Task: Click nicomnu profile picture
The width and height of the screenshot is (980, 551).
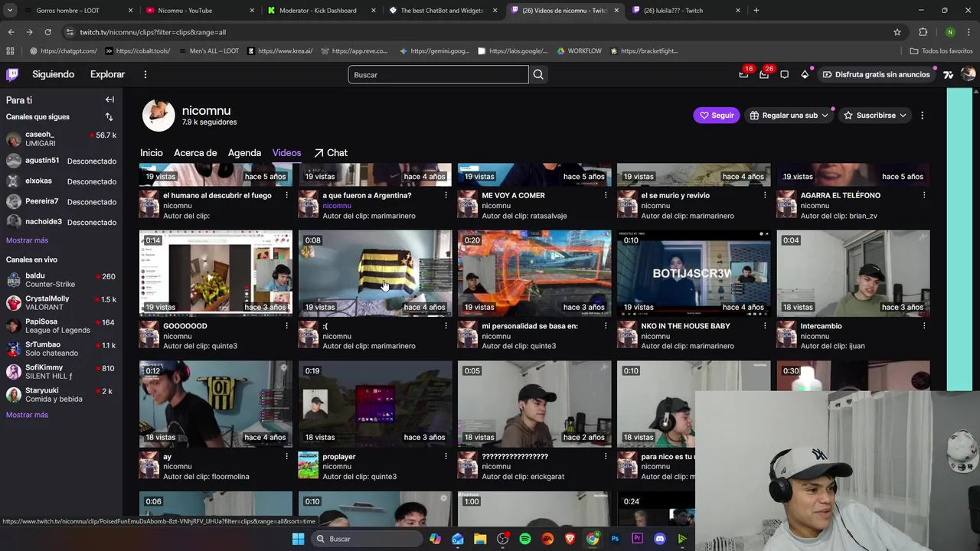Action: point(158,116)
